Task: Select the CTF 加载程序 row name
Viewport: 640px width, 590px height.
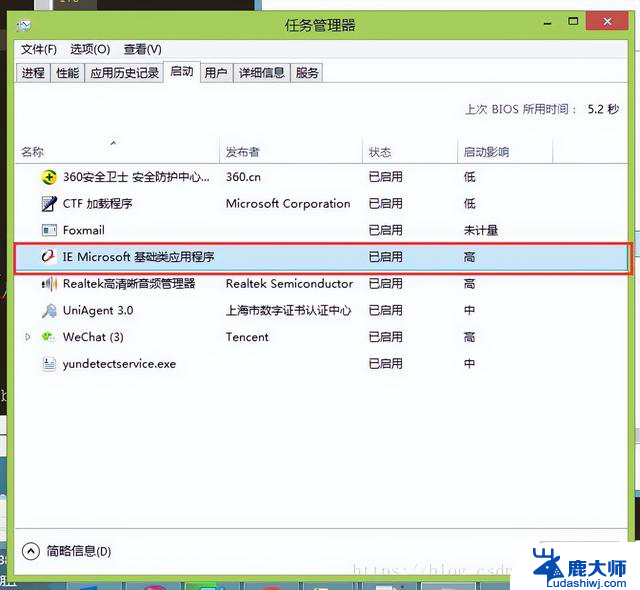Action: point(98,204)
